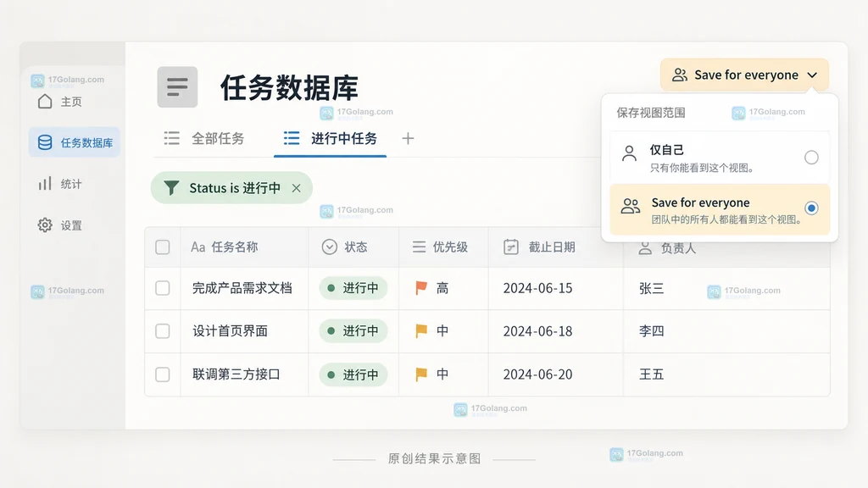Click due date 2024-06-15
Image resolution: width=868 pixels, height=488 pixels.
point(537,288)
